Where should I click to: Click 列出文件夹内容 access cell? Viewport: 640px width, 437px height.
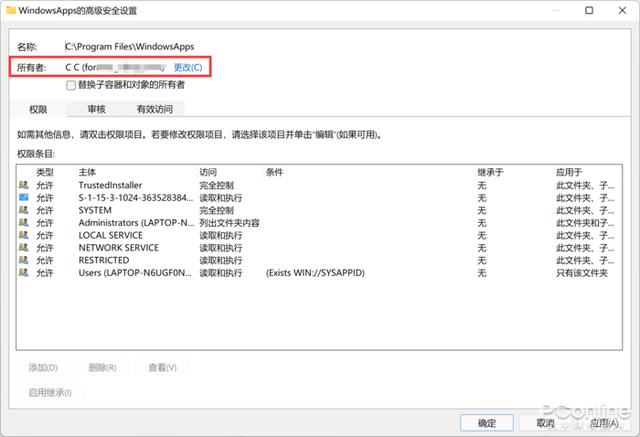tap(229, 223)
